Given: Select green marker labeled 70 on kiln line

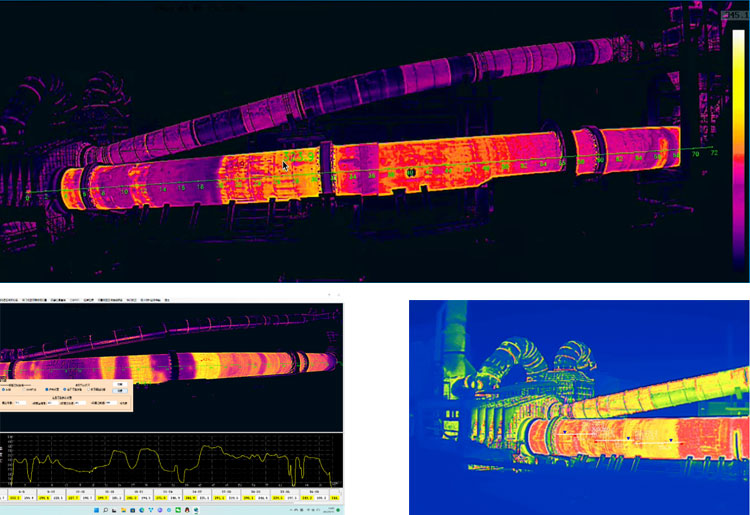Looking at the screenshot, I should [x=695, y=153].
